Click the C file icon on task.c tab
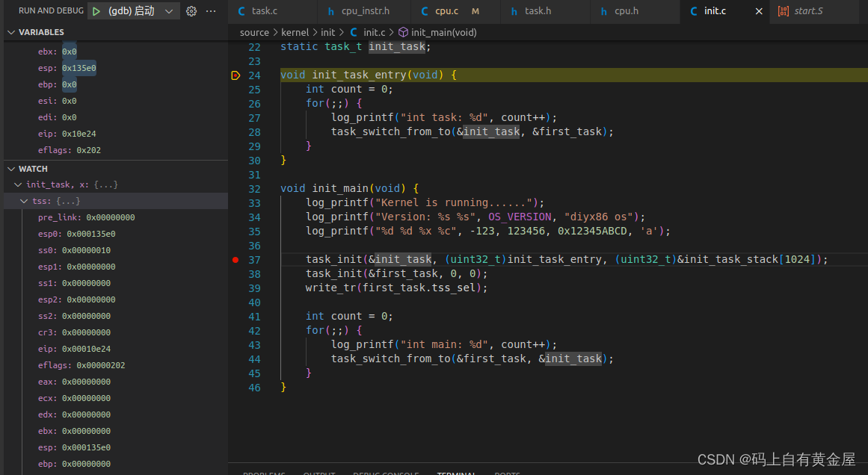 tap(241, 11)
